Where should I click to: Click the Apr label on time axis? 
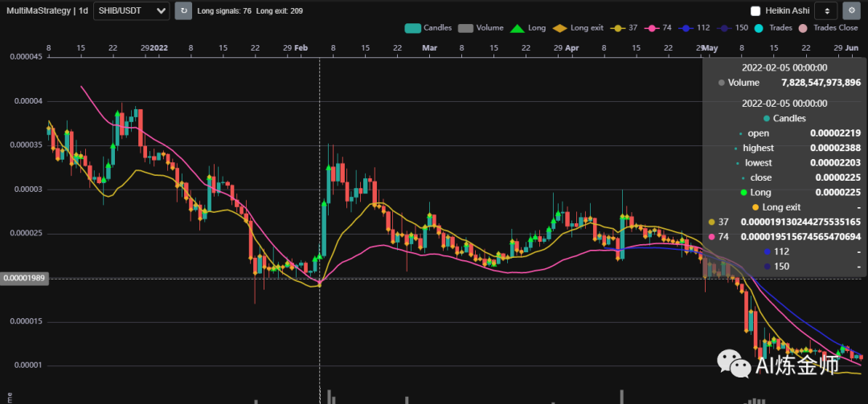[x=572, y=48]
